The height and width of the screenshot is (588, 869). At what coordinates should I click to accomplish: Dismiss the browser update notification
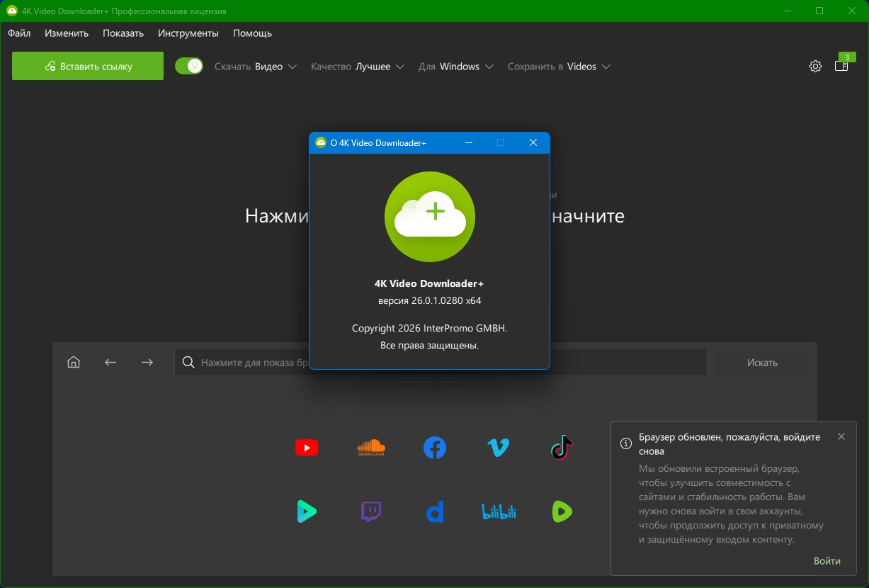tap(841, 436)
